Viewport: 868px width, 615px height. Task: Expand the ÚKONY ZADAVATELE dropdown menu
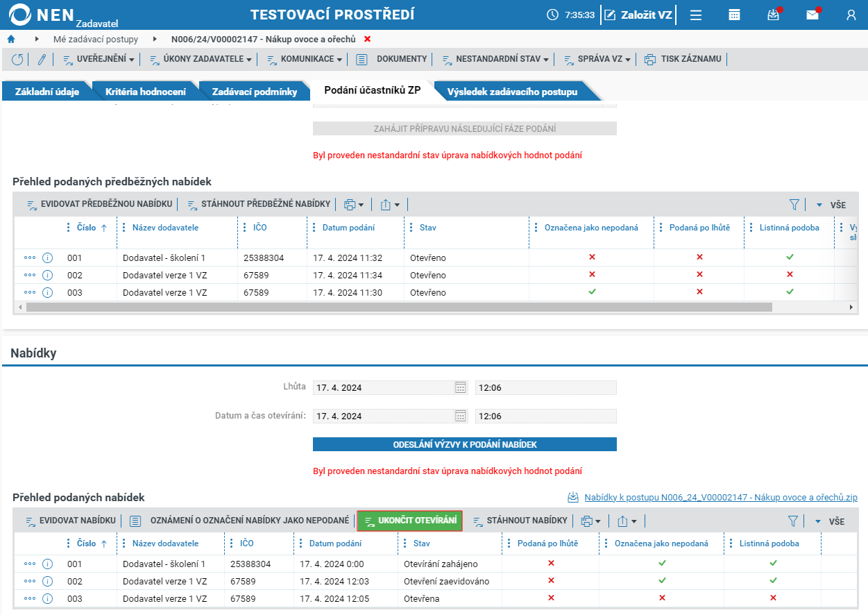click(x=201, y=59)
